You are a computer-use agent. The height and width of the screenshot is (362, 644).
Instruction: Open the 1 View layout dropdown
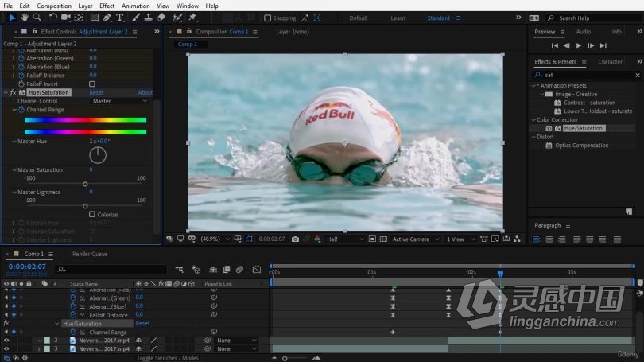click(x=461, y=239)
